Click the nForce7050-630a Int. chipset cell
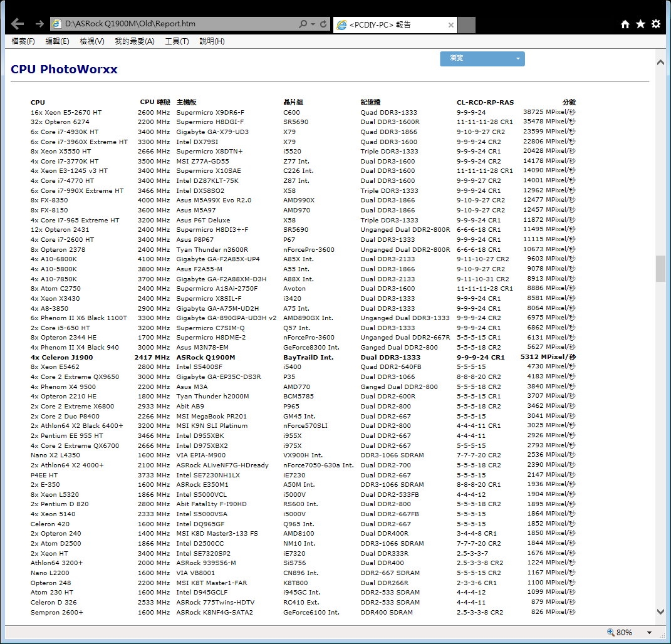This screenshot has width=671, height=644. (318, 465)
